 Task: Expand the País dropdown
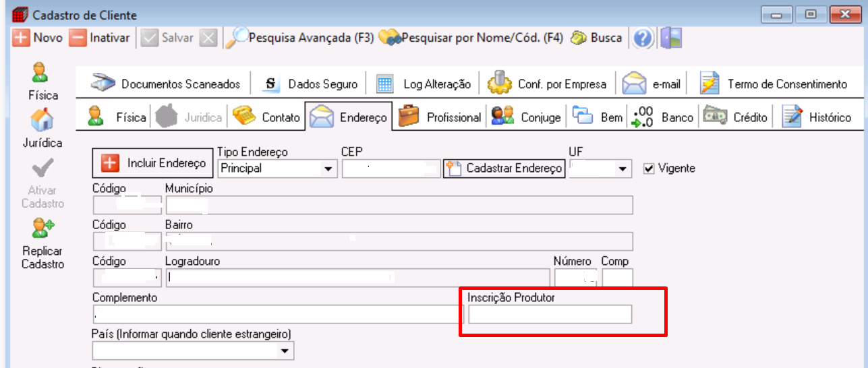click(285, 351)
